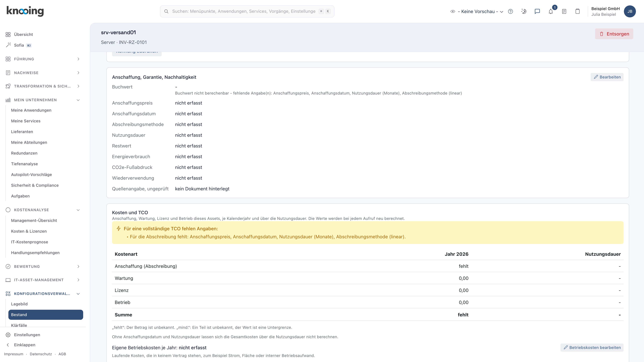Select the Bestand menu item

click(x=46, y=315)
